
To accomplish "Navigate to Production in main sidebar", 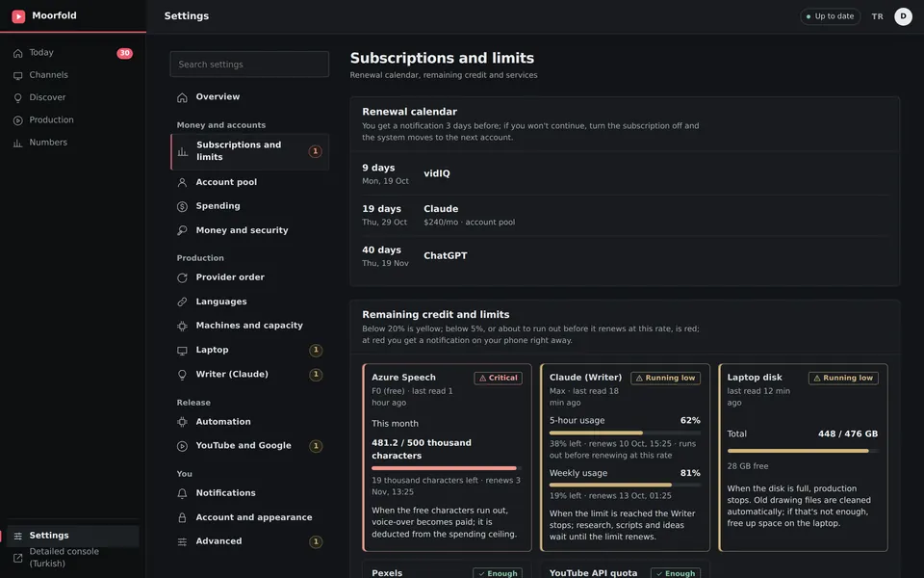I will (x=73, y=119).
